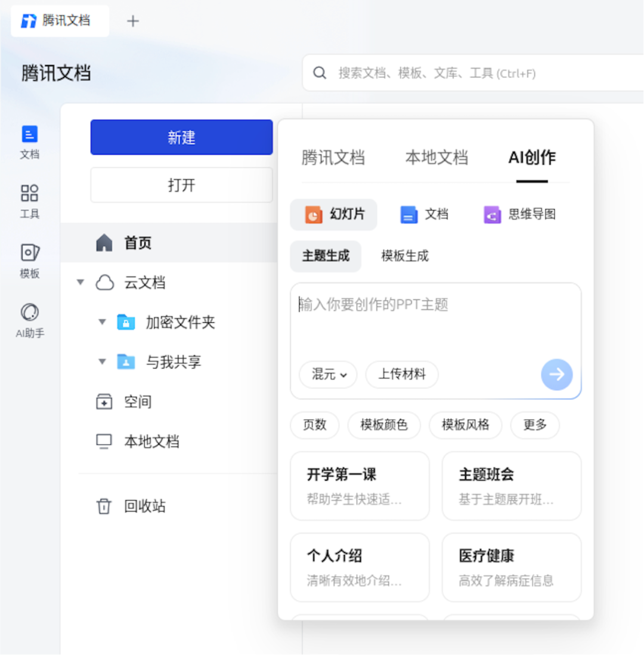
Task: Expand the 与我共享 tree arrow
Action: 103,362
